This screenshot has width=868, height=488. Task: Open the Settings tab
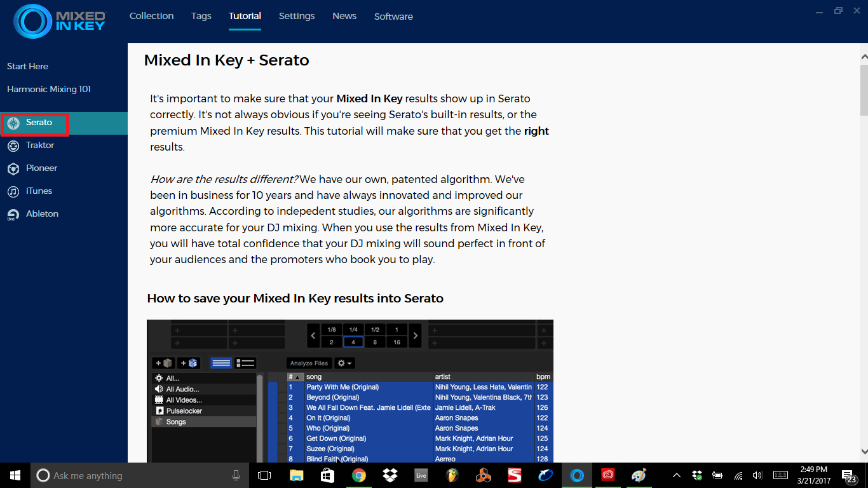tap(297, 16)
